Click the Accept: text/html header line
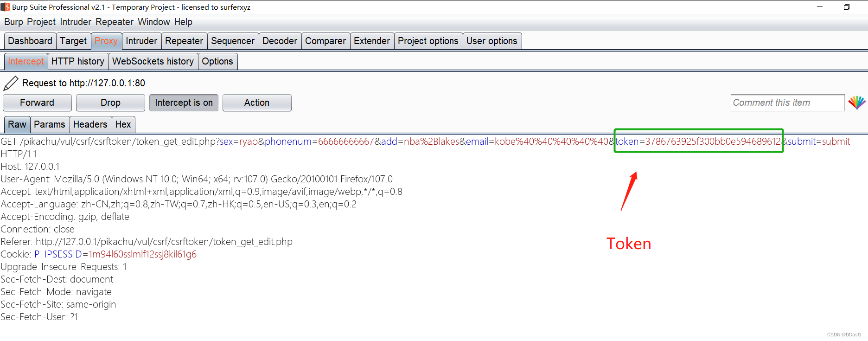Image resolution: width=868 pixels, height=341 pixels. pos(202,192)
